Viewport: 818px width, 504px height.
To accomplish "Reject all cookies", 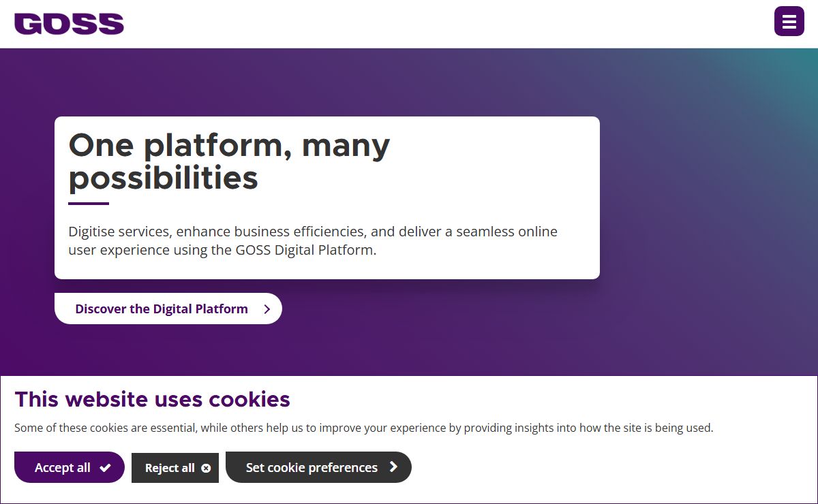I will pos(175,468).
